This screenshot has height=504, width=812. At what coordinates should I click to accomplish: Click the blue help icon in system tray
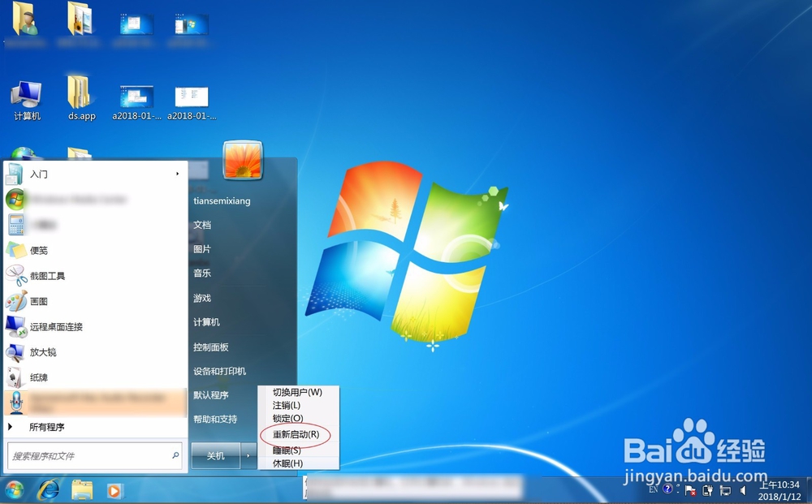667,489
